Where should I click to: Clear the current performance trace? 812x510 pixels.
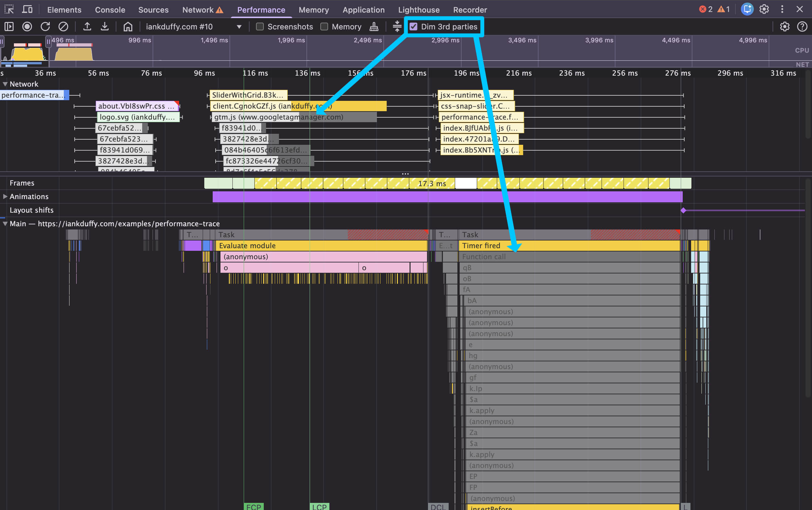(63, 27)
